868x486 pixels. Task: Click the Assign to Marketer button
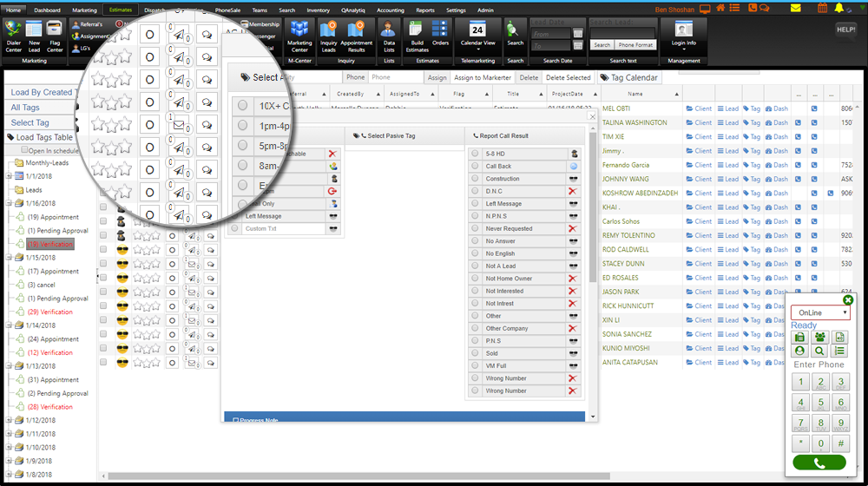pos(483,77)
